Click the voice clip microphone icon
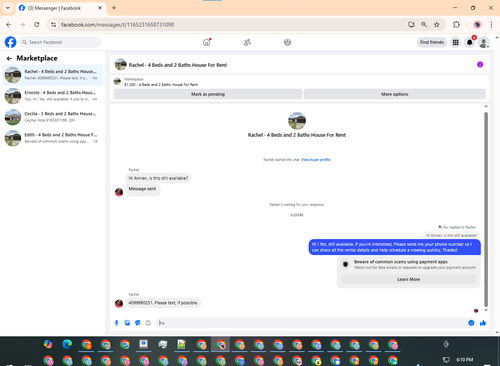The image size is (500, 366). pyautogui.click(x=117, y=323)
